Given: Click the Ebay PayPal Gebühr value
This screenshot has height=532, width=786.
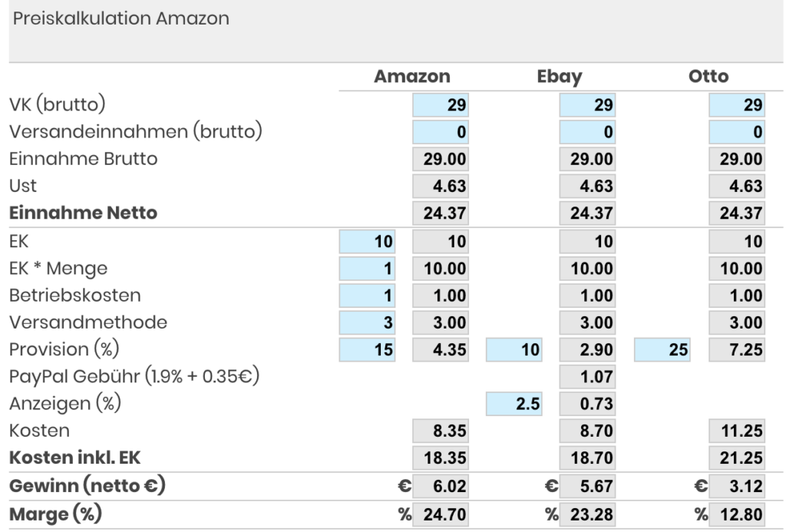Looking at the screenshot, I should (589, 377).
